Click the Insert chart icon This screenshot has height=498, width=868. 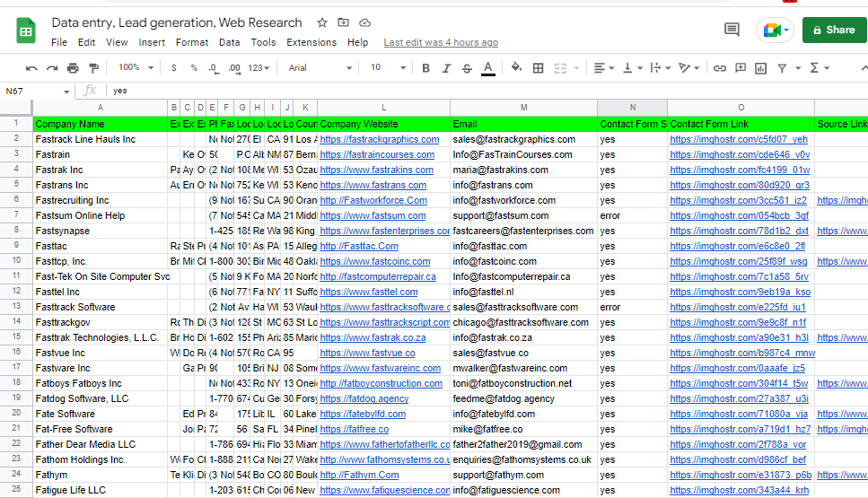[760, 68]
